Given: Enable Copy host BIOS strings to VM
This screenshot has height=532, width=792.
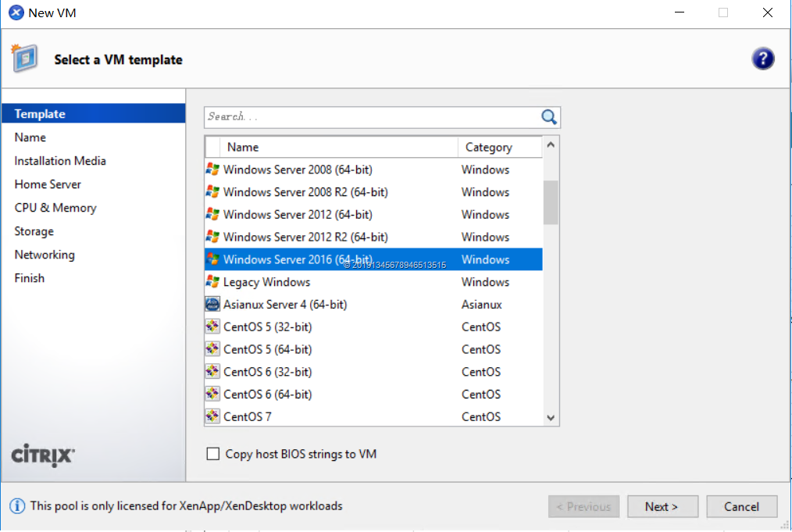Looking at the screenshot, I should (213, 454).
